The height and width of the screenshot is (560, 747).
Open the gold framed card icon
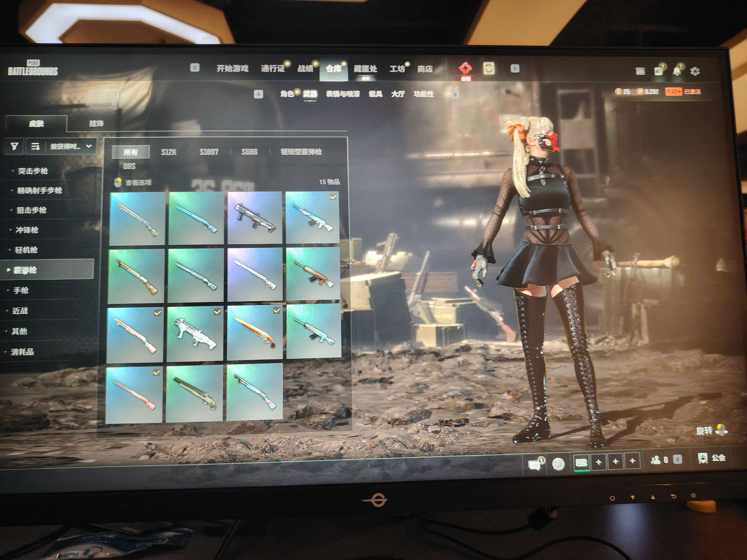(x=489, y=68)
